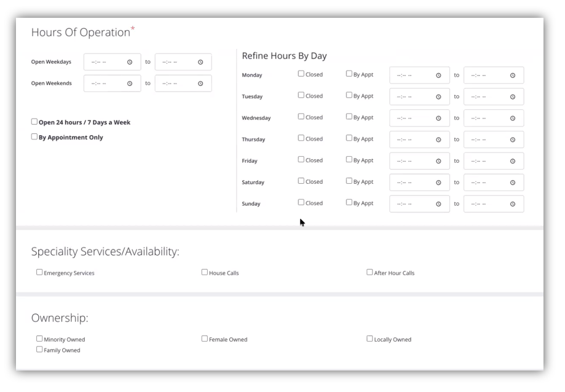Mark Monday as Closed
The image size is (565, 392).
click(301, 74)
